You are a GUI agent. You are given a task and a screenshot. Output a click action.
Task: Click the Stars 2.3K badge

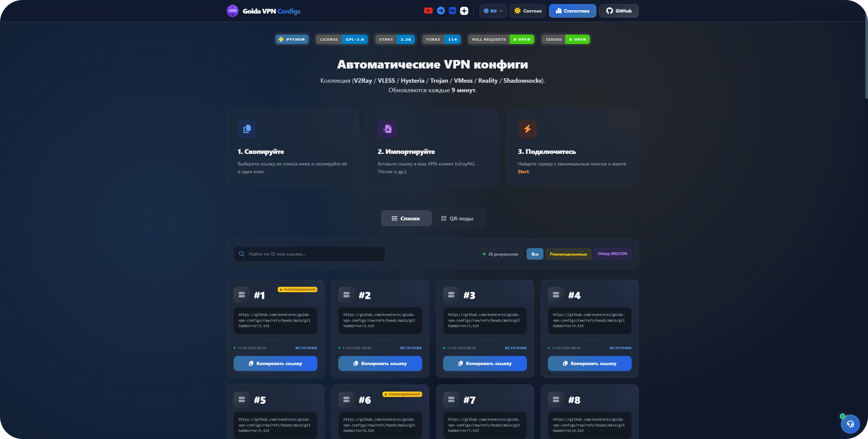pyautogui.click(x=395, y=39)
